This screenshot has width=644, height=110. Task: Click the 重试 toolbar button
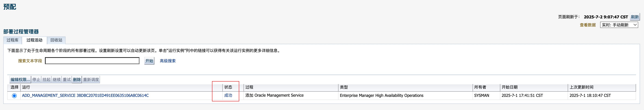point(67,80)
